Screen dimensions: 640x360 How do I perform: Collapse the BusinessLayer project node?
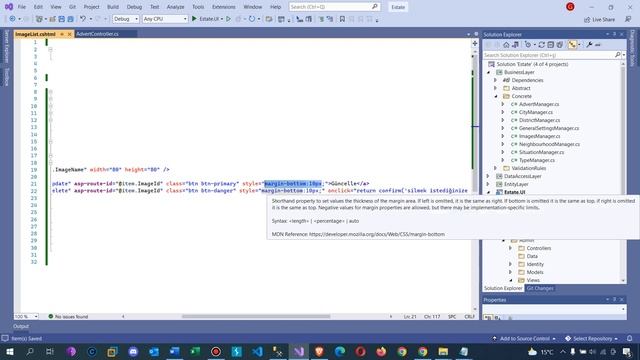489,72
